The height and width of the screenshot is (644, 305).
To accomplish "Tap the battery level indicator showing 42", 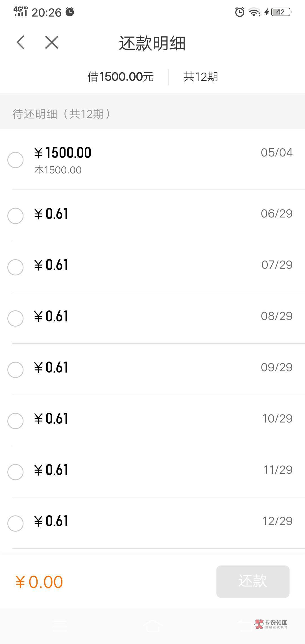I will point(281,12).
